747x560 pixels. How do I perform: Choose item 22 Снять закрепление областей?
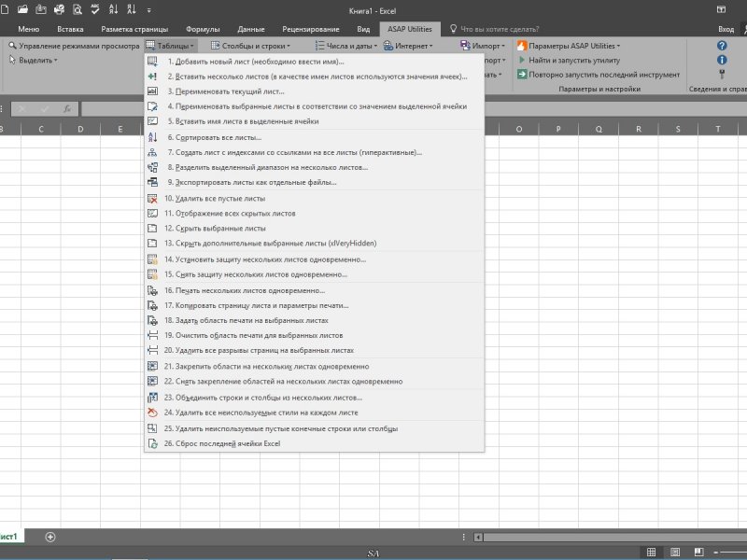click(315, 381)
